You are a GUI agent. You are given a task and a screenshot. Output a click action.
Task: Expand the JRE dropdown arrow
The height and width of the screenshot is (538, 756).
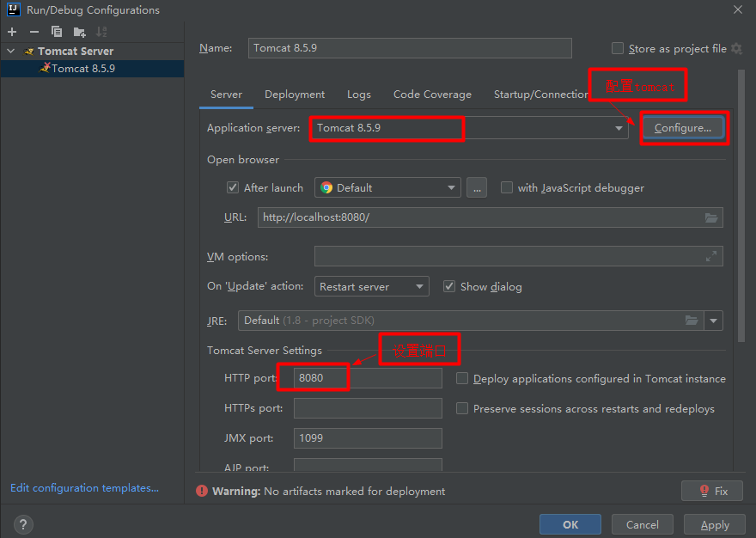click(x=713, y=321)
